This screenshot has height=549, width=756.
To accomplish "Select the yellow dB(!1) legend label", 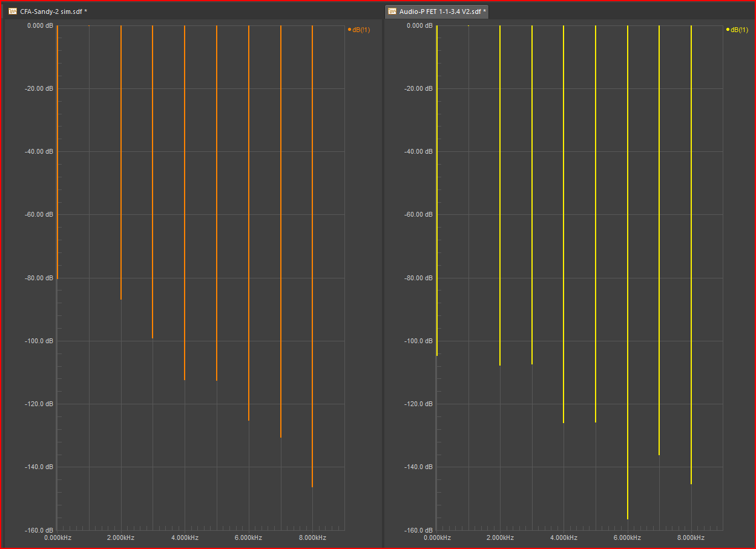I will [740, 30].
